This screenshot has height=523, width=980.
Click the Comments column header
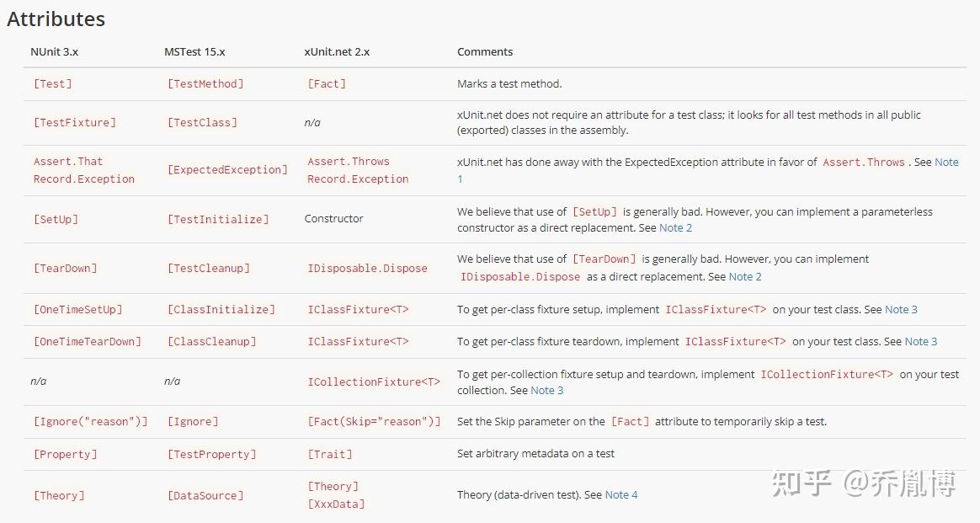(485, 52)
